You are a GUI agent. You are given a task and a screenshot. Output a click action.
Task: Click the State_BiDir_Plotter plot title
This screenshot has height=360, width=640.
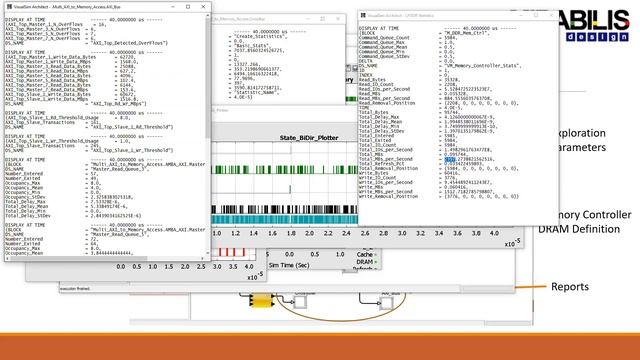pos(309,138)
